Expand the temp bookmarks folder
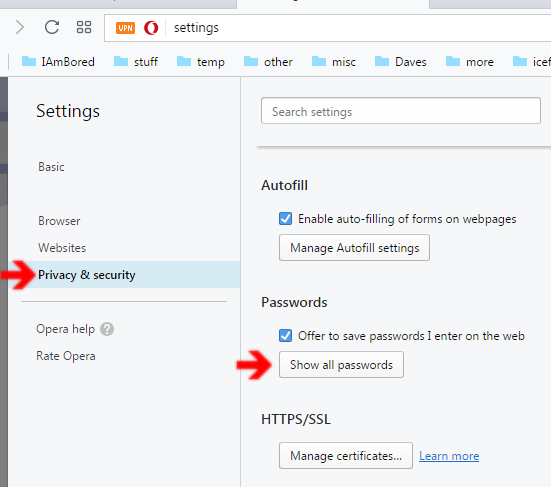This screenshot has height=487, width=551. [x=201, y=62]
